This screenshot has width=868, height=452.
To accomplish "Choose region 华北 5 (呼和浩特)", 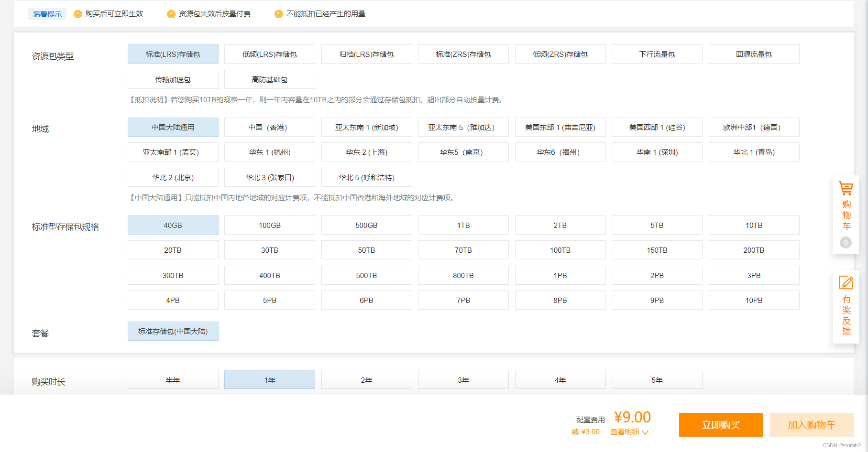I will [x=367, y=177].
